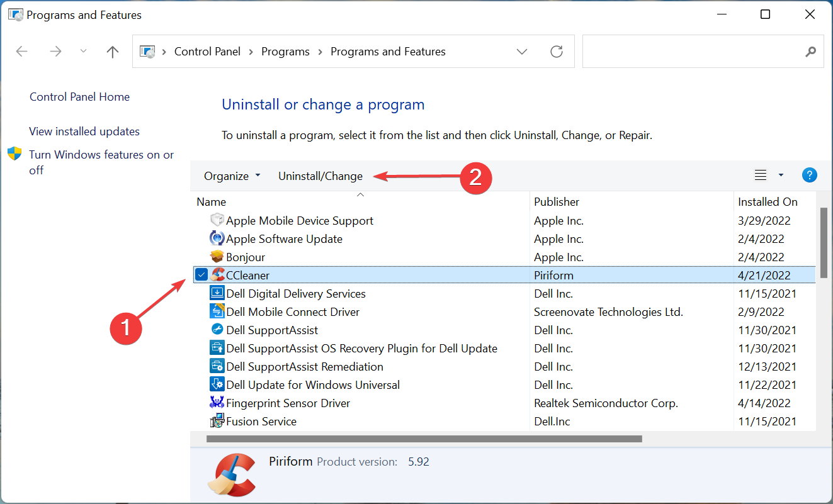The image size is (833, 504).
Task: Select the Fusion Service entry
Action: (x=261, y=422)
